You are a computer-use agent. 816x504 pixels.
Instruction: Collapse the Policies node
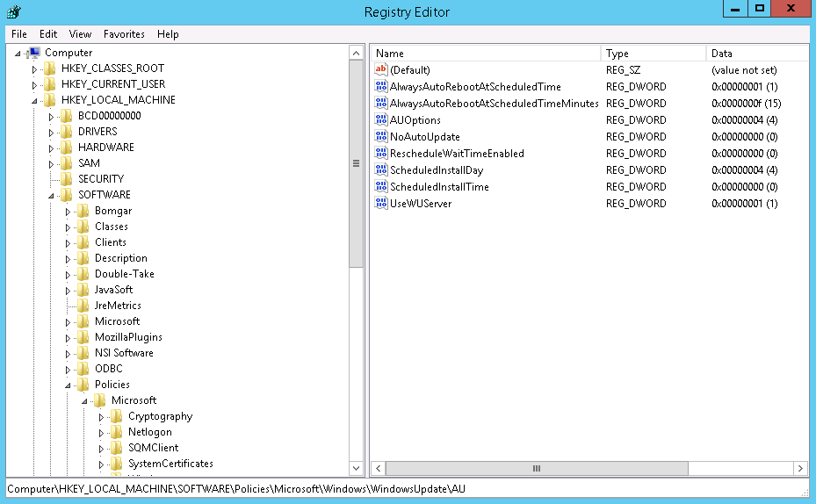68,385
